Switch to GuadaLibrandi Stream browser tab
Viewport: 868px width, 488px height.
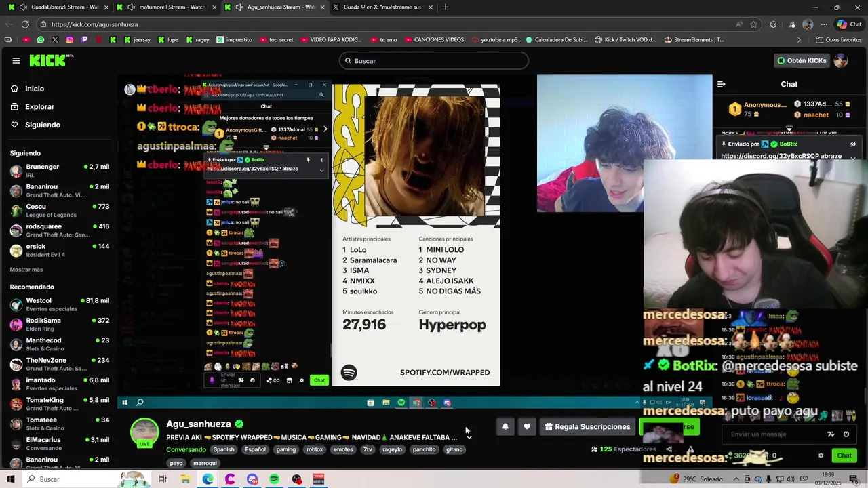coord(58,7)
